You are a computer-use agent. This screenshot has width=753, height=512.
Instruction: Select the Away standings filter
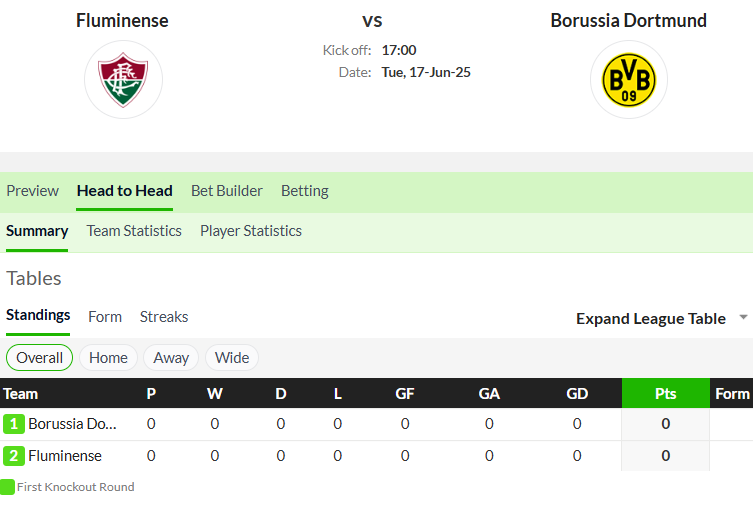click(x=171, y=358)
